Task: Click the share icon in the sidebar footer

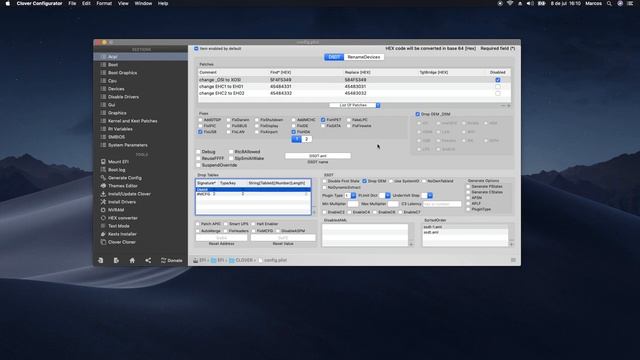Action: pos(148,260)
